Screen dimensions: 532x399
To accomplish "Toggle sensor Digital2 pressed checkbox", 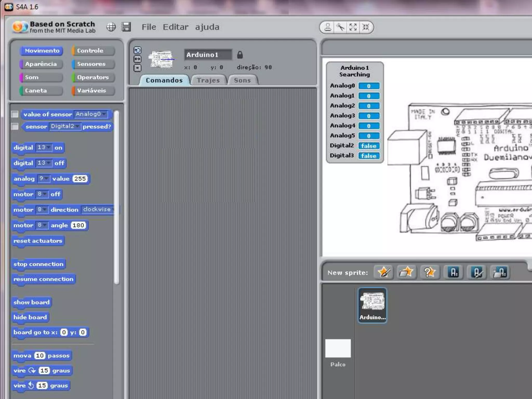I will tap(15, 127).
